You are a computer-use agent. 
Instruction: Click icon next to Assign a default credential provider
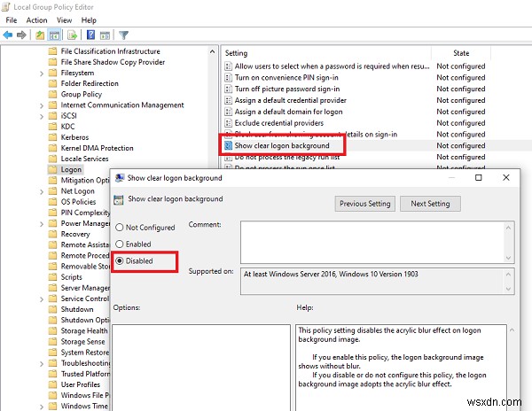[229, 100]
